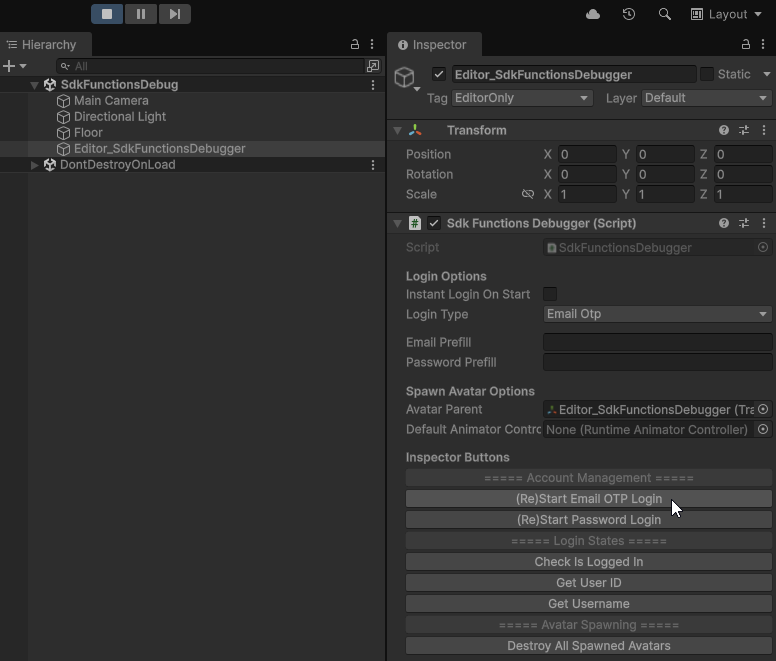Open Sdk Functions Debugger preset settings
Viewport: 776px width, 661px height.
tap(744, 223)
